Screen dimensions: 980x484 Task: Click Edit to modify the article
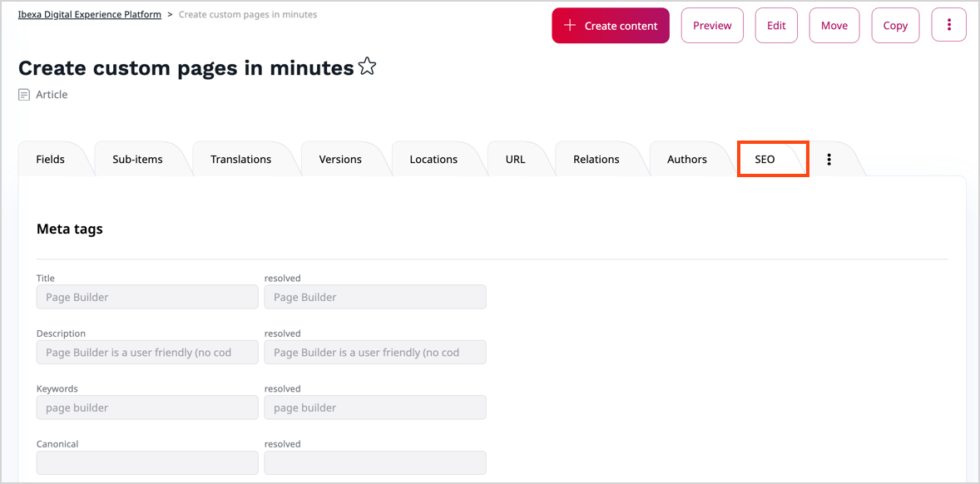(775, 25)
